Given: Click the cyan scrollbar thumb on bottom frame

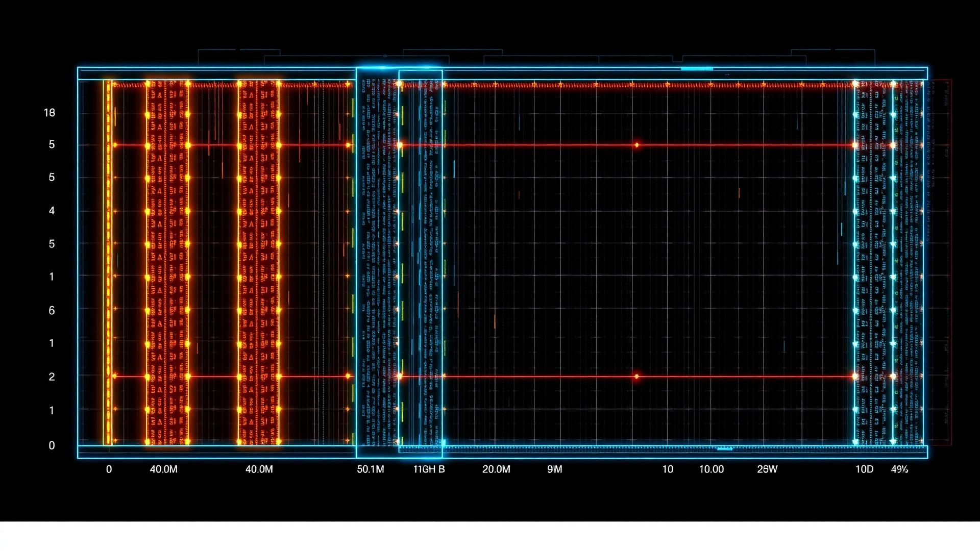Looking at the screenshot, I should [725, 449].
